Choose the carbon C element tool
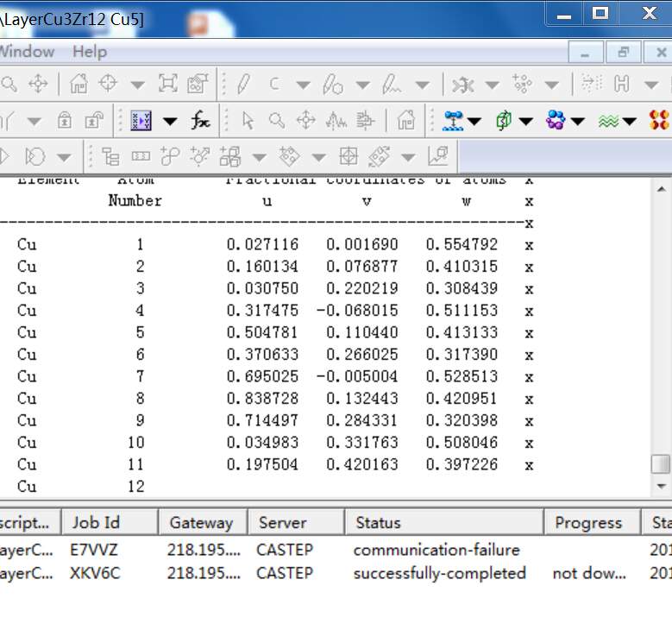Image resolution: width=672 pixels, height=630 pixels. (x=274, y=84)
